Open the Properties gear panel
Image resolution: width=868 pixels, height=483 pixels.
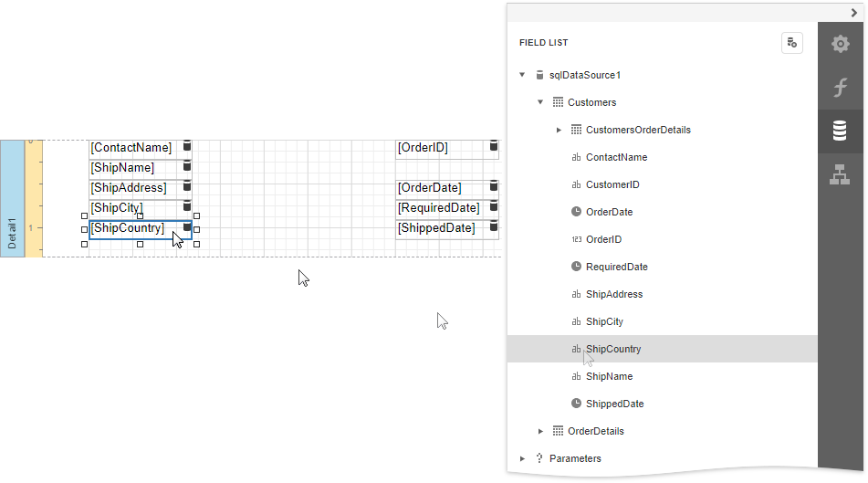840,44
